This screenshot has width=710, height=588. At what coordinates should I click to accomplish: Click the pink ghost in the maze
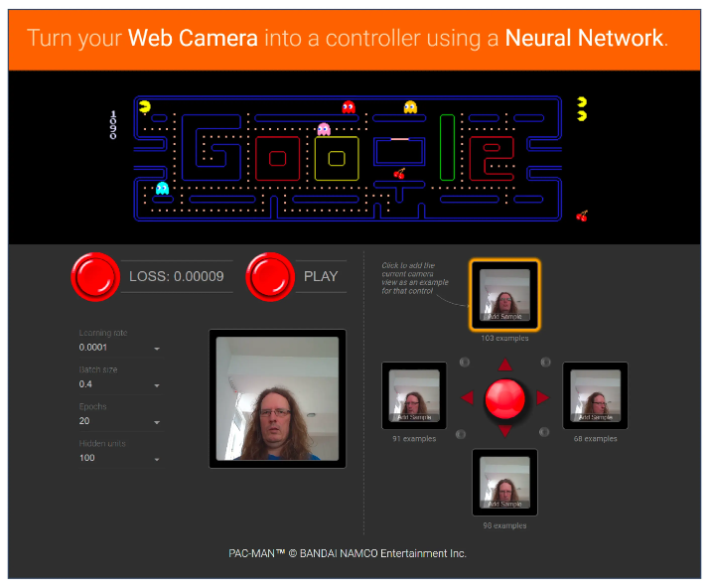[x=324, y=129]
